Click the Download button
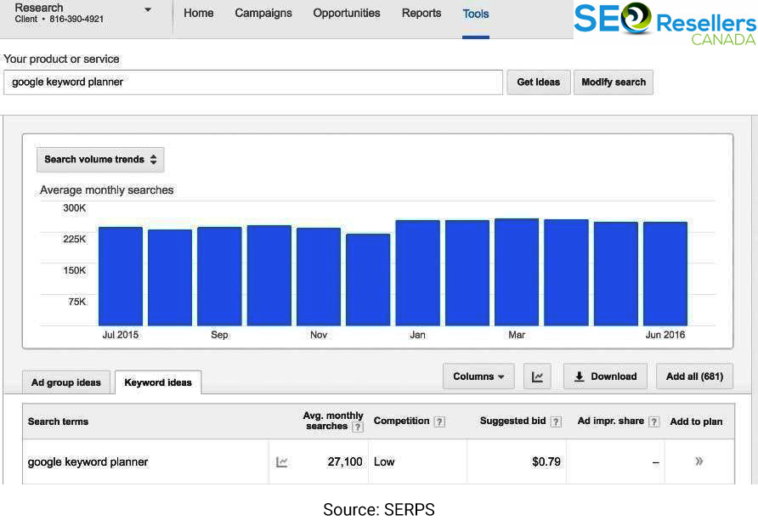 [605, 376]
